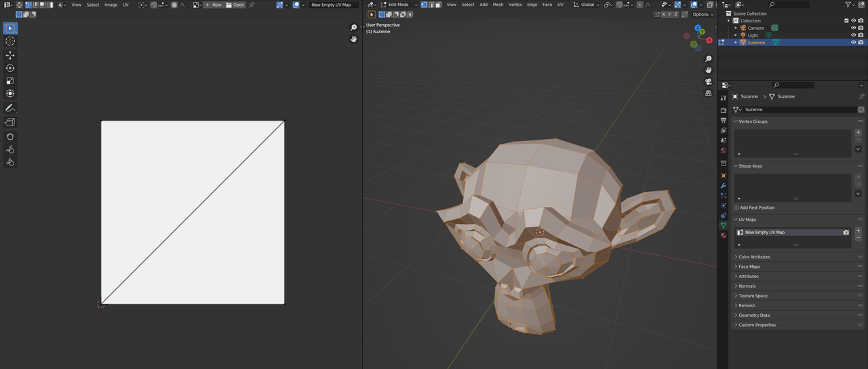Screen dimensions: 868x369
Task: Enable face select mode in 3D viewport
Action: point(438,5)
